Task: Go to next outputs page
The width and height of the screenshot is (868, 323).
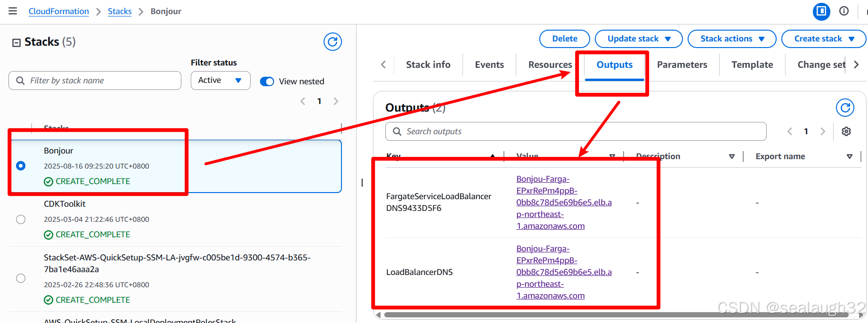Action: click(x=823, y=131)
